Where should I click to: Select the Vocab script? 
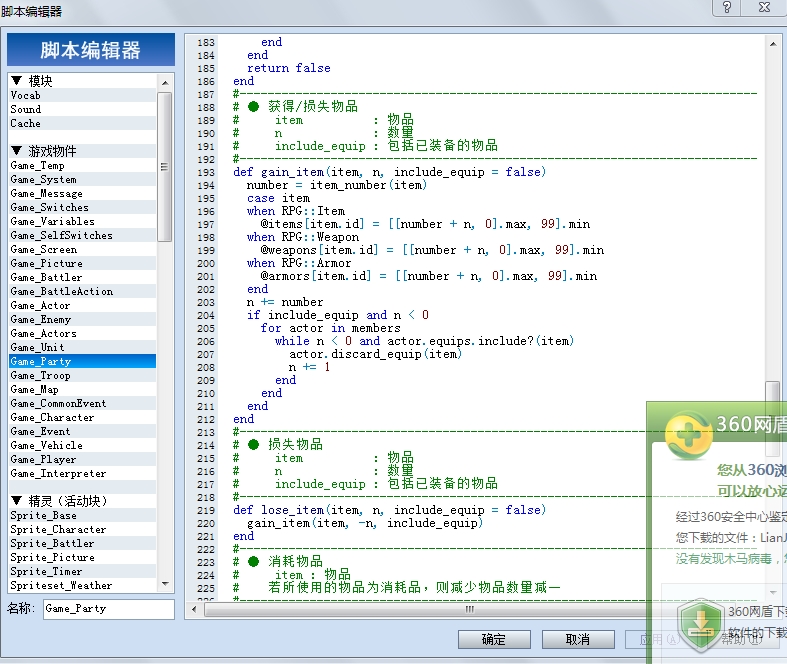click(82, 95)
